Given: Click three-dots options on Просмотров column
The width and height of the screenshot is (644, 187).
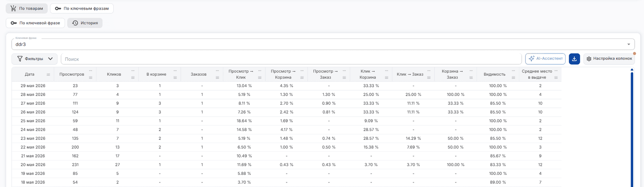Looking at the screenshot, I should click(x=91, y=71).
